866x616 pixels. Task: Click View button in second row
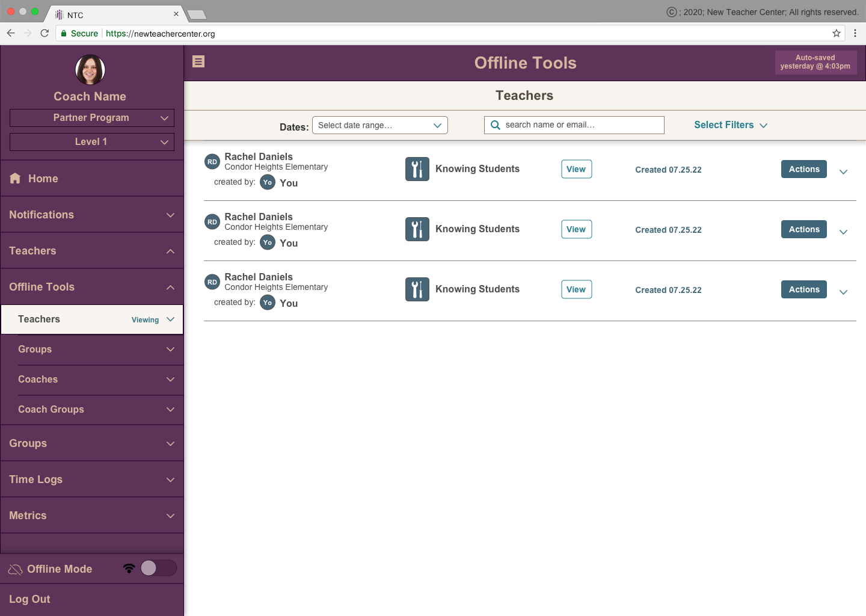576,229
